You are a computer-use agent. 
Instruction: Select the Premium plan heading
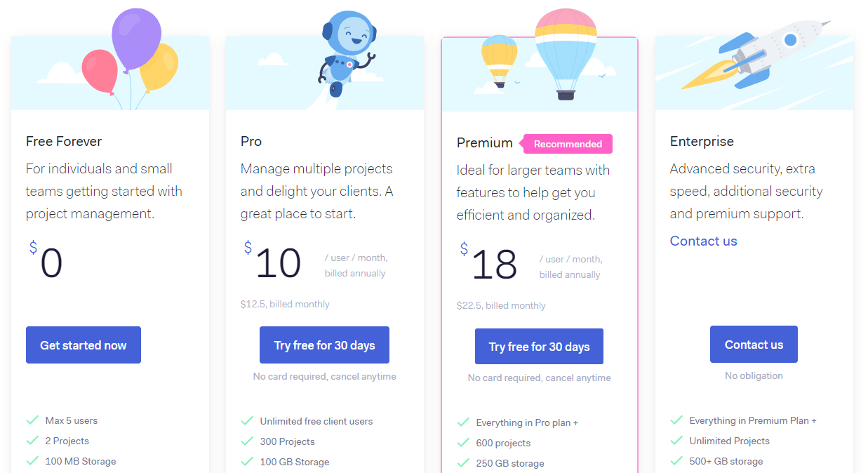coord(484,142)
